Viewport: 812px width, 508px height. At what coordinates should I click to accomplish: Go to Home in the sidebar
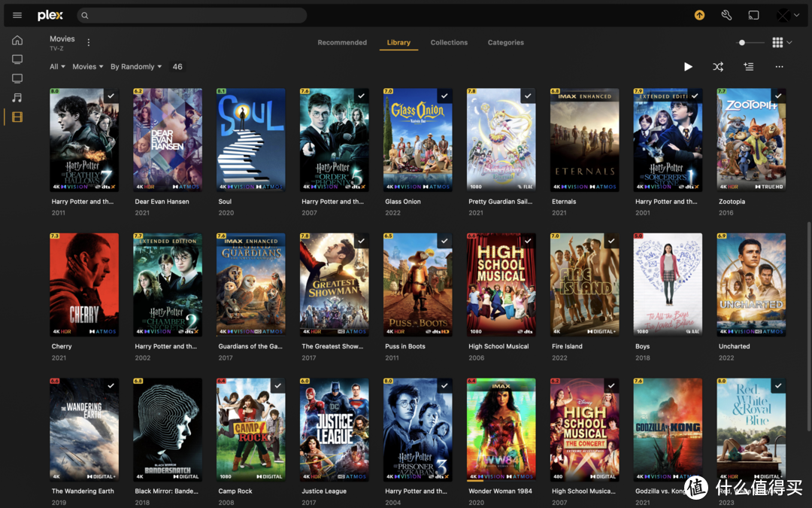click(x=17, y=40)
